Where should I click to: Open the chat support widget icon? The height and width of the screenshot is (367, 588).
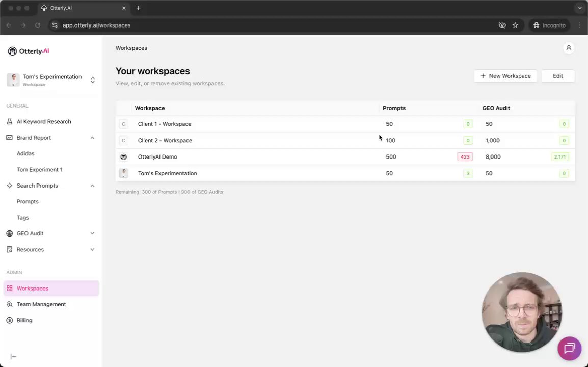click(x=569, y=349)
